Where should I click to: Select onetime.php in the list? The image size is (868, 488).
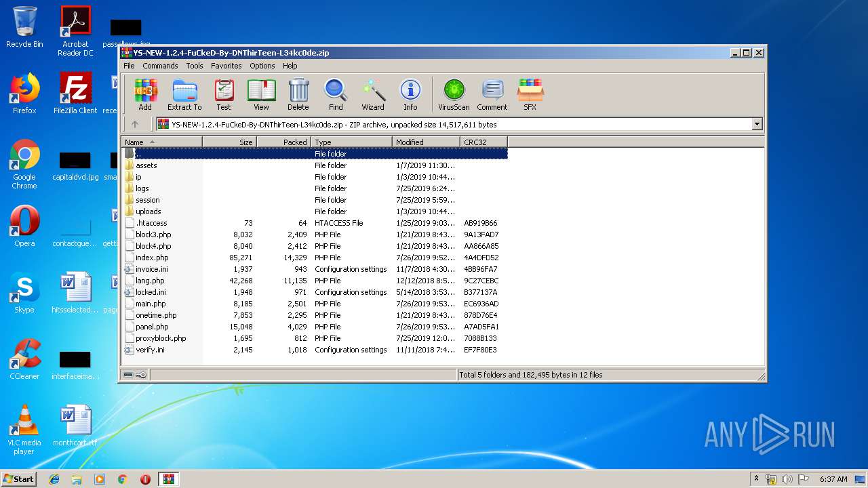click(315, 315)
